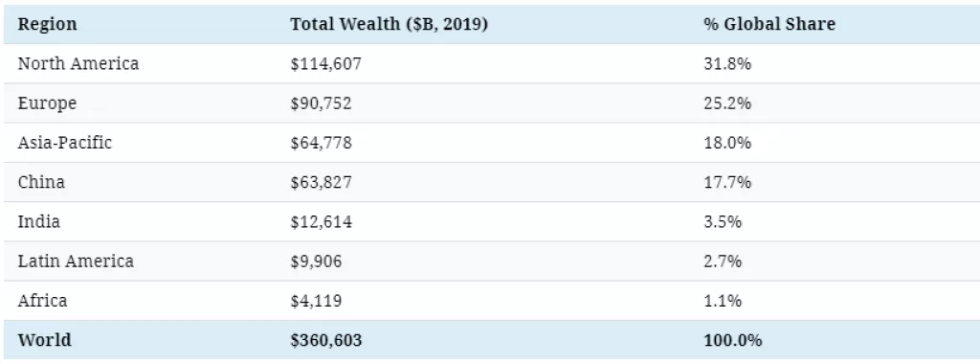Click the Region column header

(48, 24)
